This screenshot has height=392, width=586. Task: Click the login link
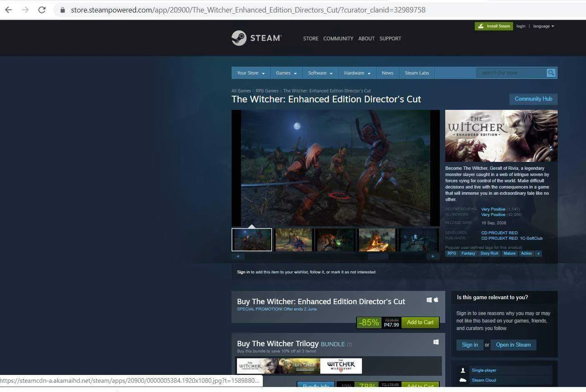[x=521, y=26]
